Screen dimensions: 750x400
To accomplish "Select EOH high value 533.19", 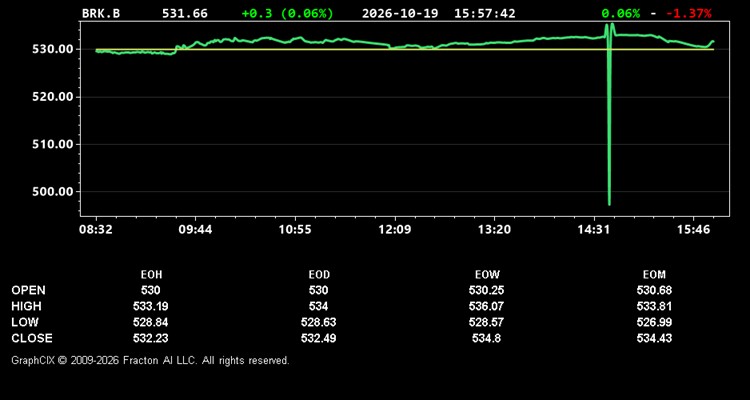I will [151, 306].
